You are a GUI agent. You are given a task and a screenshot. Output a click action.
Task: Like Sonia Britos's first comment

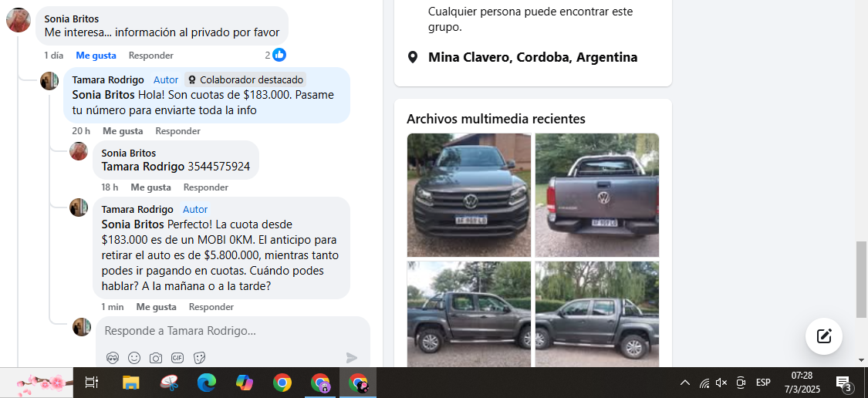[x=96, y=56]
